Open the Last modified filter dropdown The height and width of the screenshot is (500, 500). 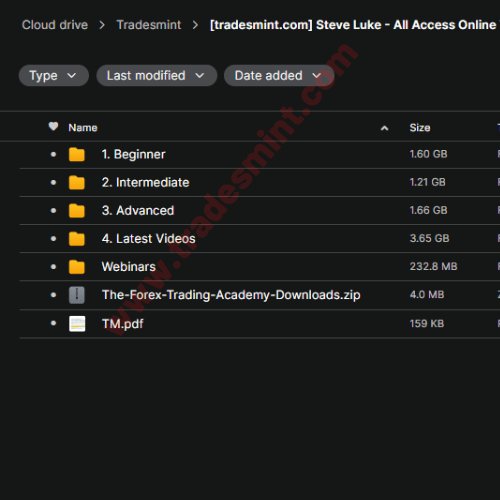[x=157, y=76]
